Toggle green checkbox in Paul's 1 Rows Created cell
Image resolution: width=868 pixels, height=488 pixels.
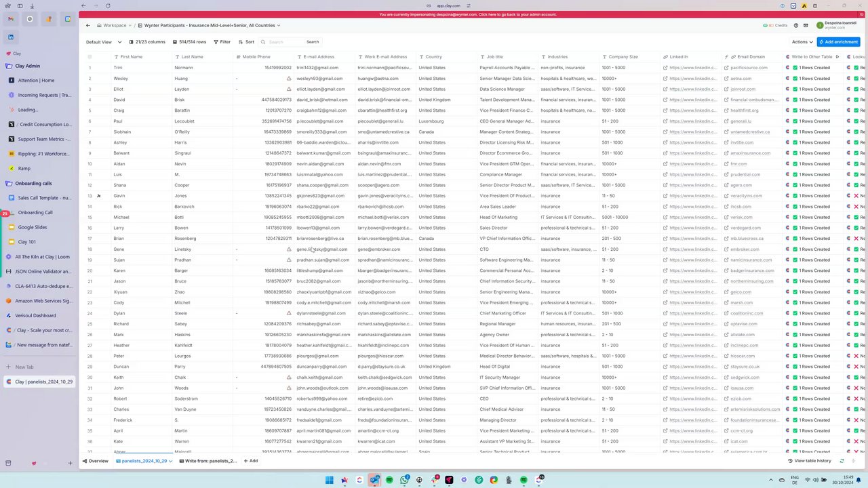[x=795, y=121]
